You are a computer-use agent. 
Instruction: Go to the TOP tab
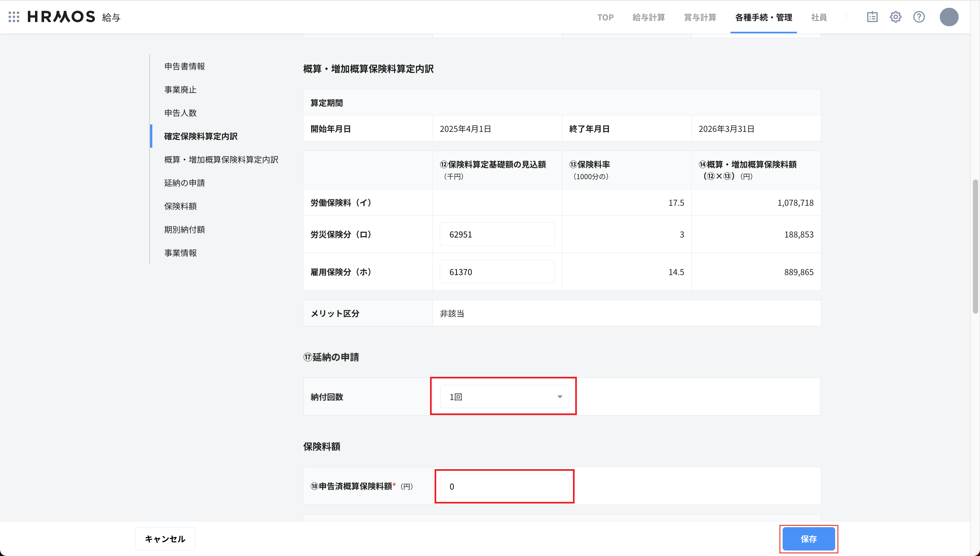[605, 17]
